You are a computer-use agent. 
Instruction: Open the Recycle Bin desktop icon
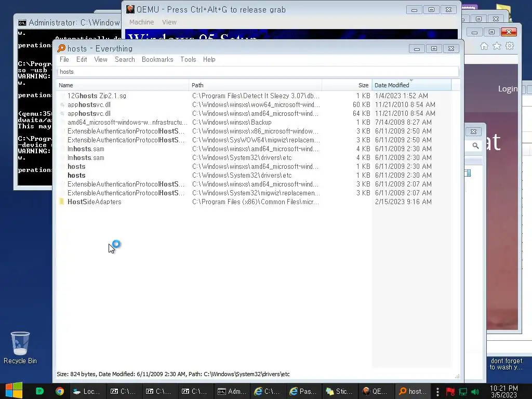20,348
